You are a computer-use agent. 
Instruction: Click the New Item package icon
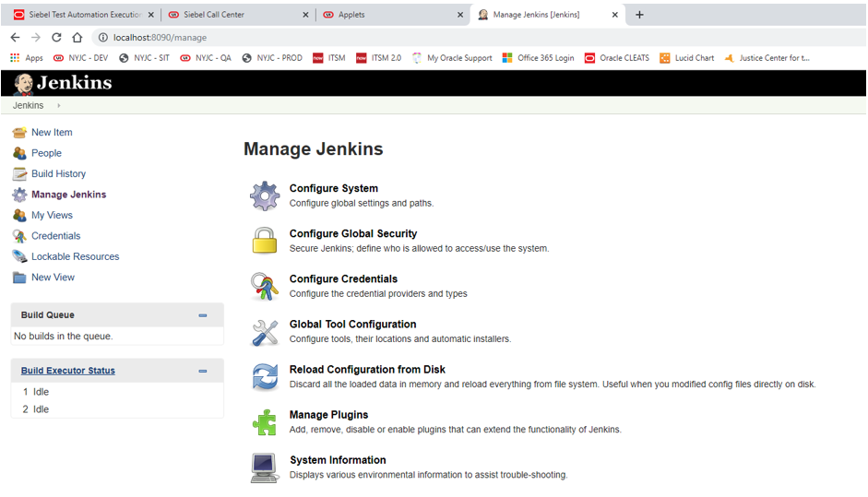19,132
